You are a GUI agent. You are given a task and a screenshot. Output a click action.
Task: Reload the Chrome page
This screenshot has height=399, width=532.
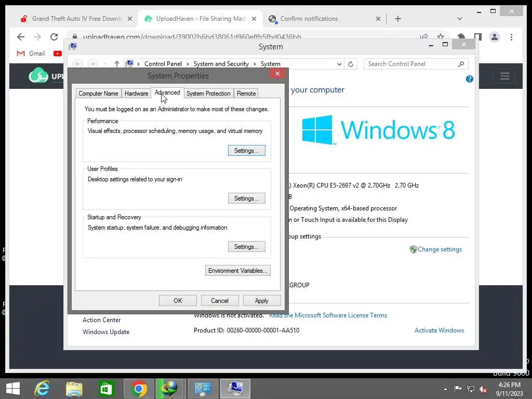click(54, 37)
